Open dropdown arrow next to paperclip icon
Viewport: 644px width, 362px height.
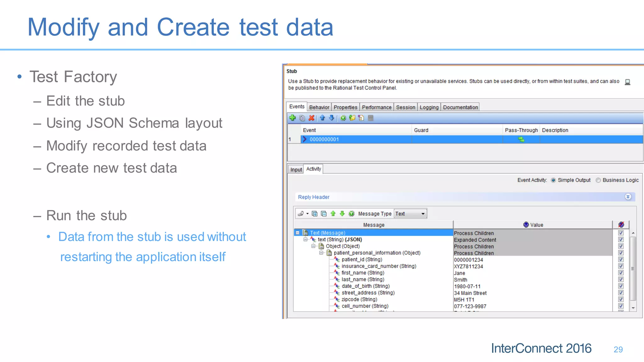(308, 214)
